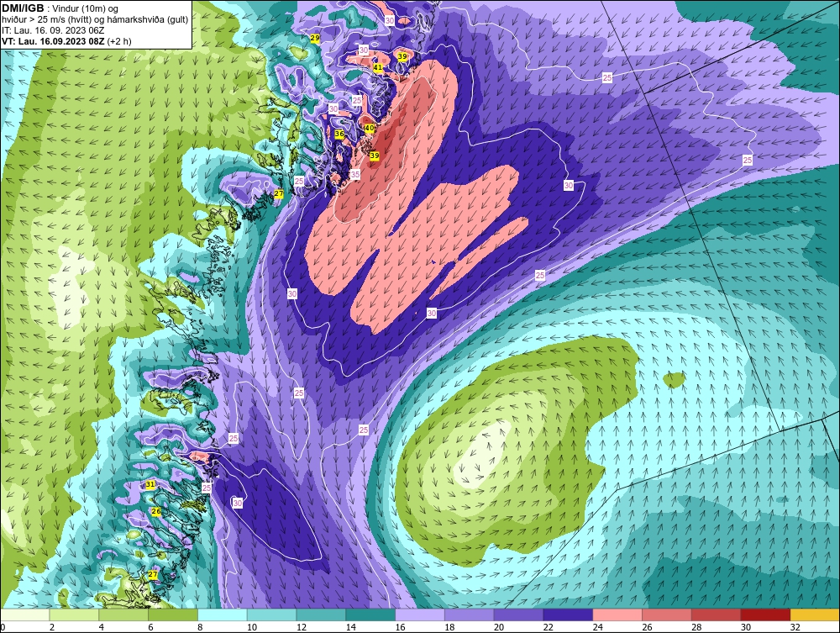The image size is (840, 633).
Task: Pick the orange legend swatch after 32
Action: [814, 615]
